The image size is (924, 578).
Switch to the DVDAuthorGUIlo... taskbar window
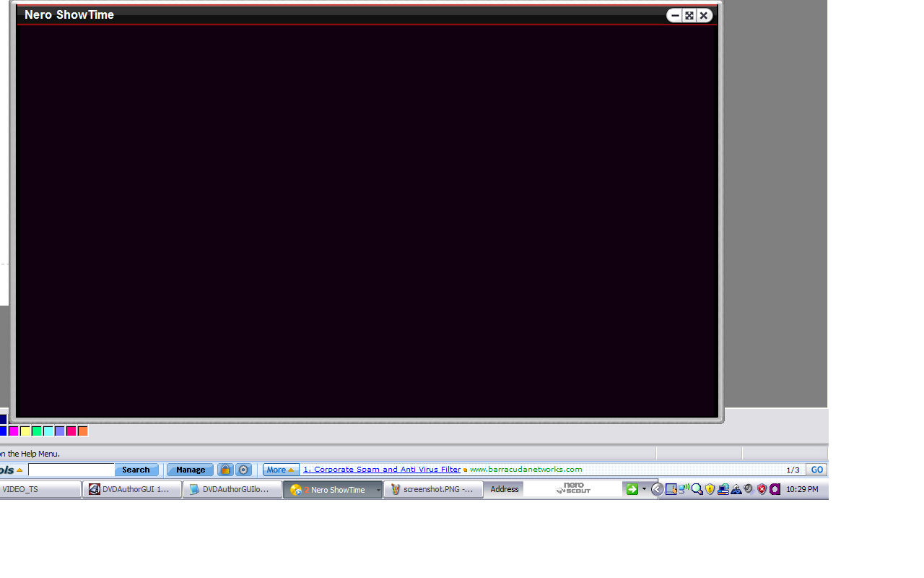[232, 489]
